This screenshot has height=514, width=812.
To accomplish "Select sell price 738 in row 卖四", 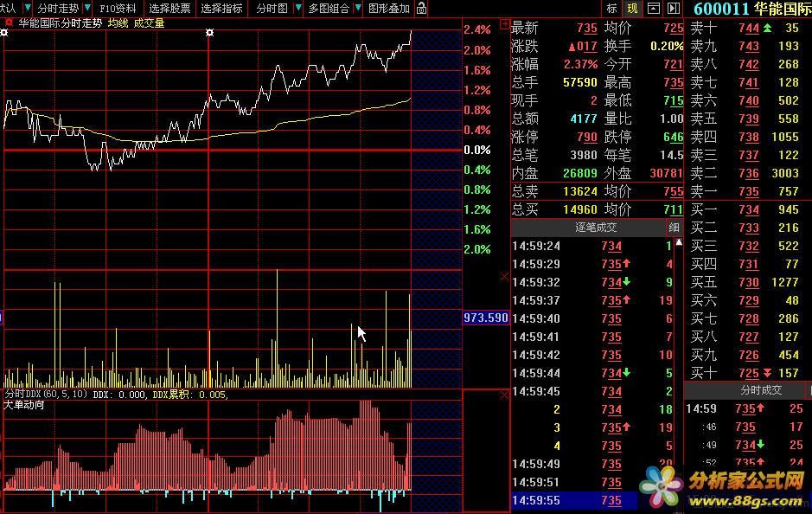I will (749, 137).
